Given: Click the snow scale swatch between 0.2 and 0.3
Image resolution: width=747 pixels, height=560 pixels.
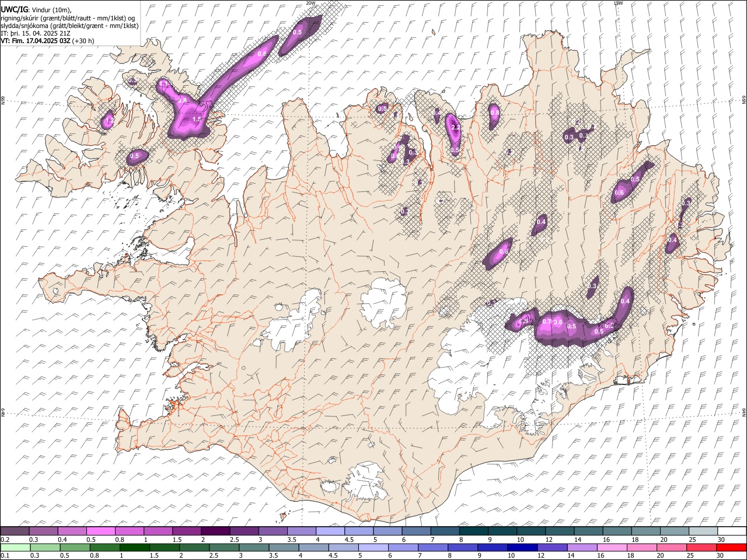Looking at the screenshot, I should (15, 531).
